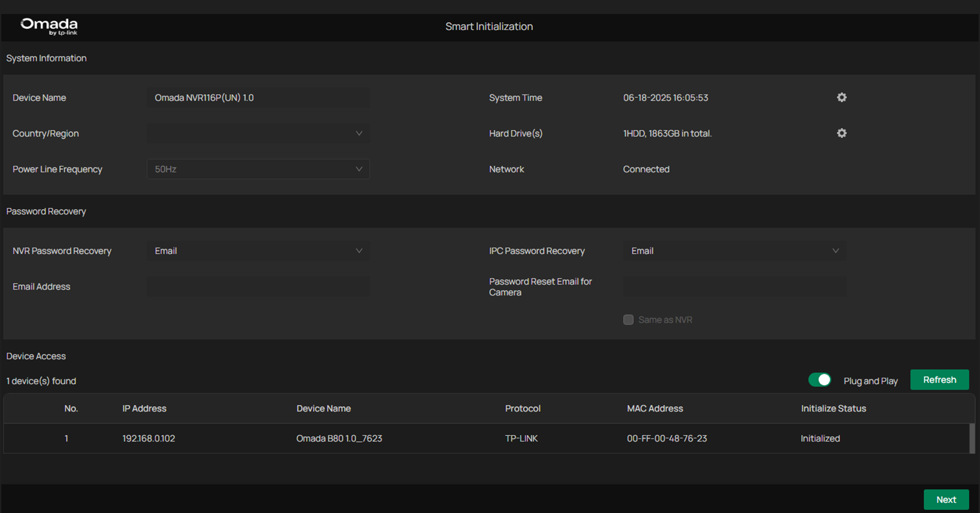980x513 pixels.
Task: Click the Protocol column header
Action: pos(523,408)
